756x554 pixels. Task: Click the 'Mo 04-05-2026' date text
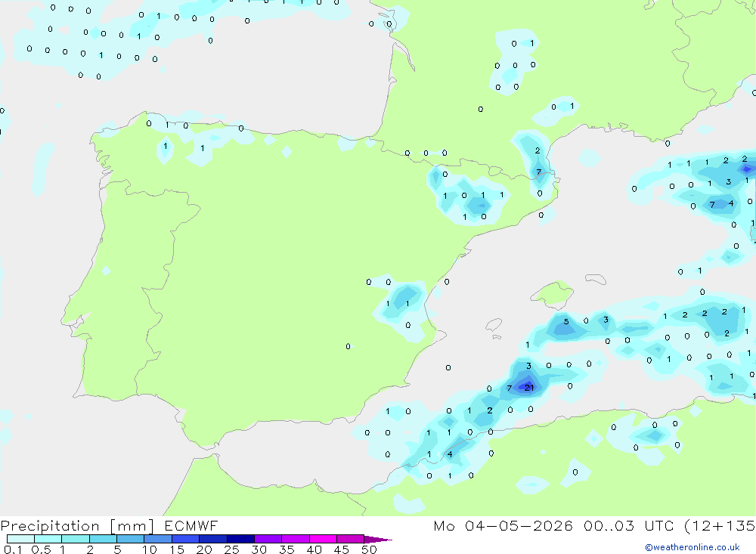pyautogui.click(x=503, y=525)
